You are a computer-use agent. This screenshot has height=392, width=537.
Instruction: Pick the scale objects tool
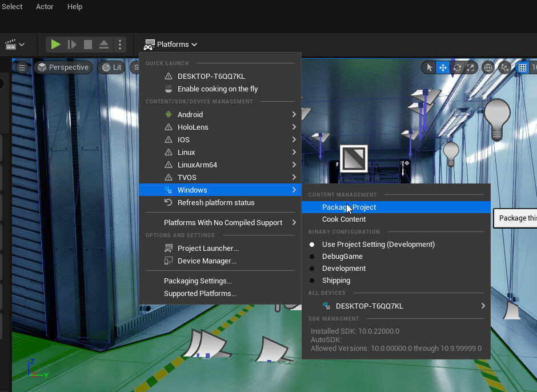470,67
